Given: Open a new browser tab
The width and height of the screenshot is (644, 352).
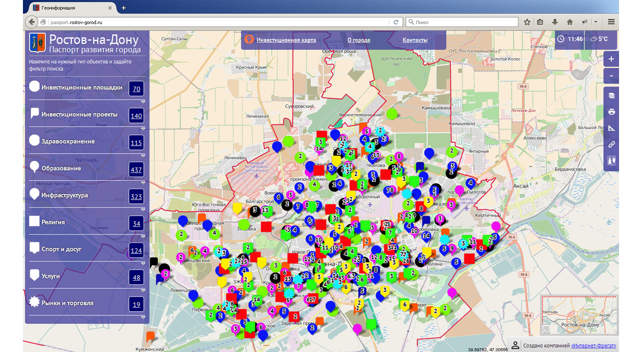Looking at the screenshot, I should tap(124, 8).
